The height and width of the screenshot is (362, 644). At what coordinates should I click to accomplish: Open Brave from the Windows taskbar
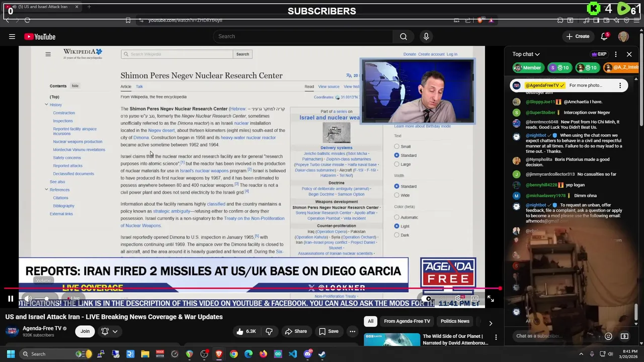point(219,354)
